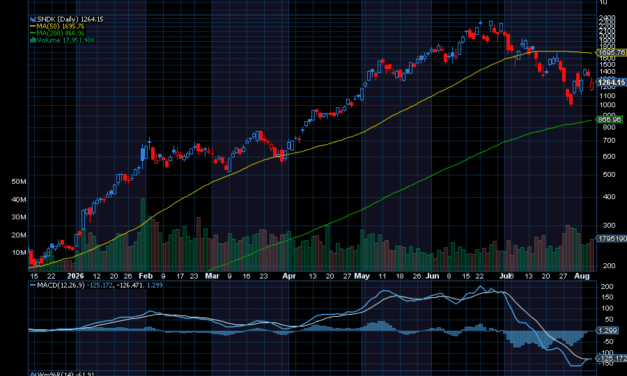Click the green 866.96 moving average tag
The height and width of the screenshot is (376, 627).
[609, 119]
